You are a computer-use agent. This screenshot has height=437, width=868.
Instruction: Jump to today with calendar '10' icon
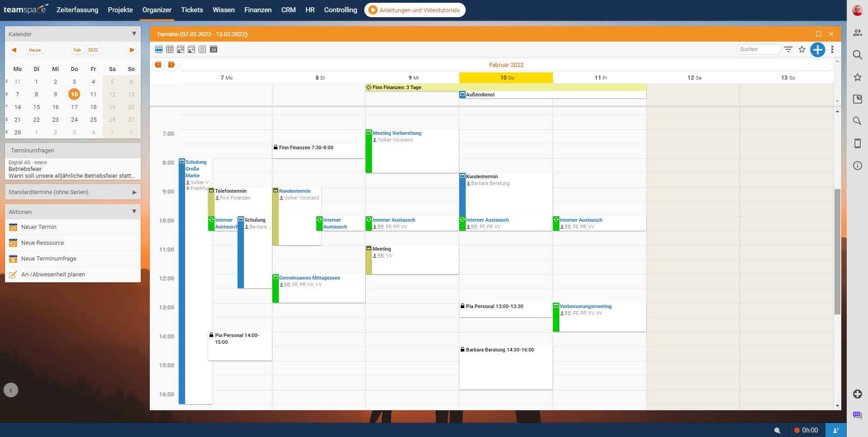(x=214, y=49)
